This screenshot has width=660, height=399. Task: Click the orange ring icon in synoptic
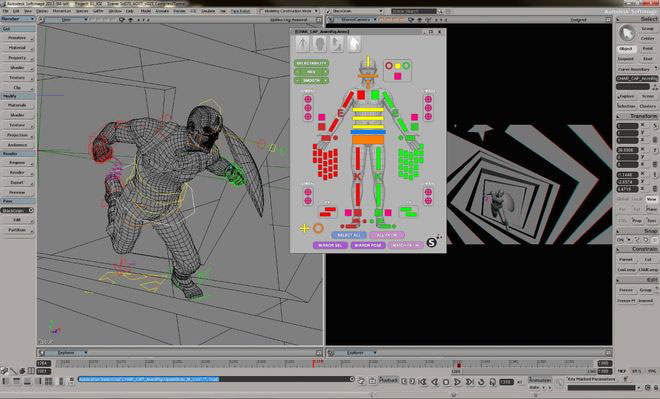coord(318,228)
